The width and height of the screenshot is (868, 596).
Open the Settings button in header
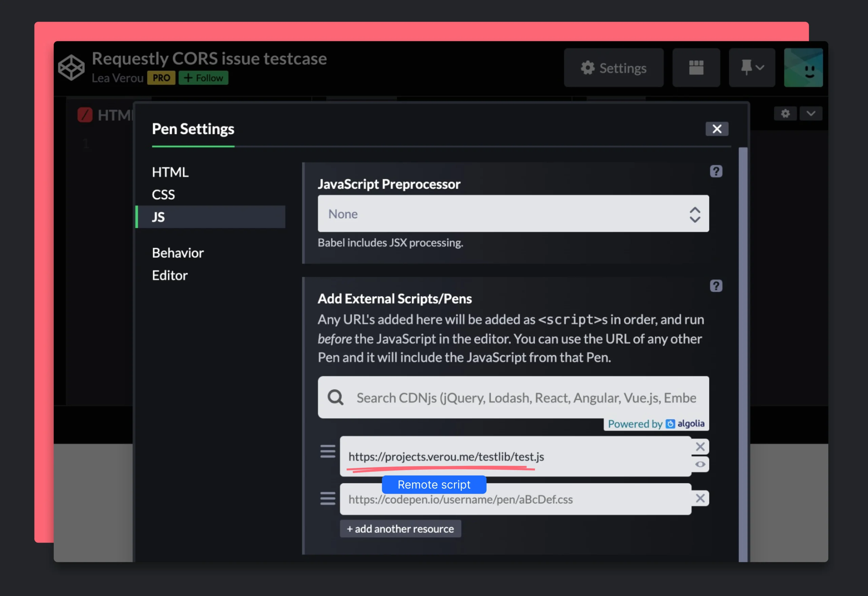[x=614, y=67]
